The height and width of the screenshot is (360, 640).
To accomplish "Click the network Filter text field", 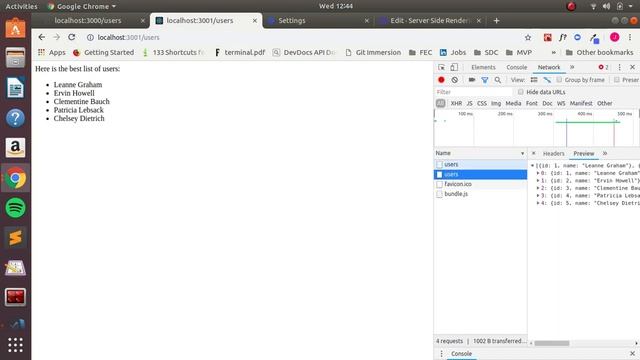I will click(473, 92).
